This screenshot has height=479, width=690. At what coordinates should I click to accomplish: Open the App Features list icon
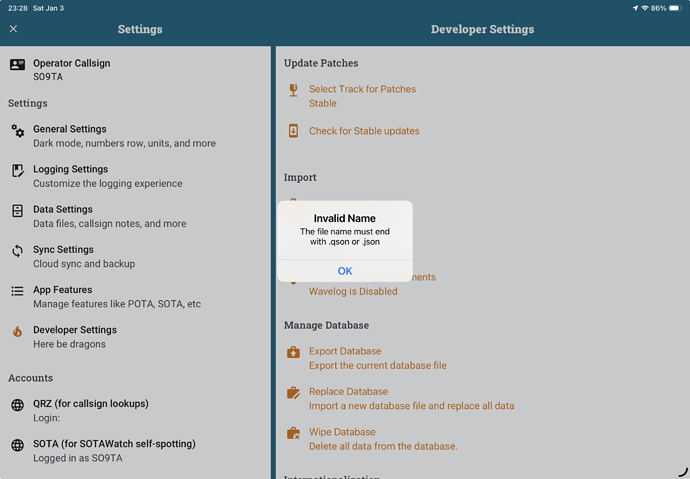tap(17, 291)
